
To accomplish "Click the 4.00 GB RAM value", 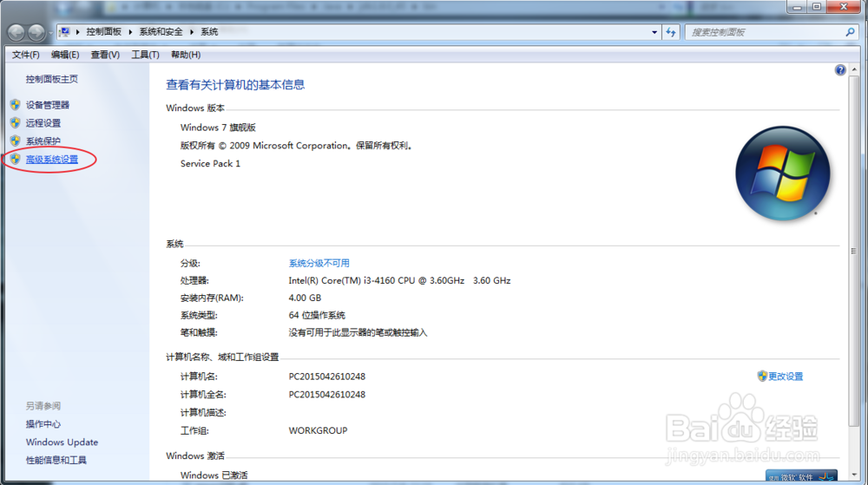I will [x=305, y=298].
